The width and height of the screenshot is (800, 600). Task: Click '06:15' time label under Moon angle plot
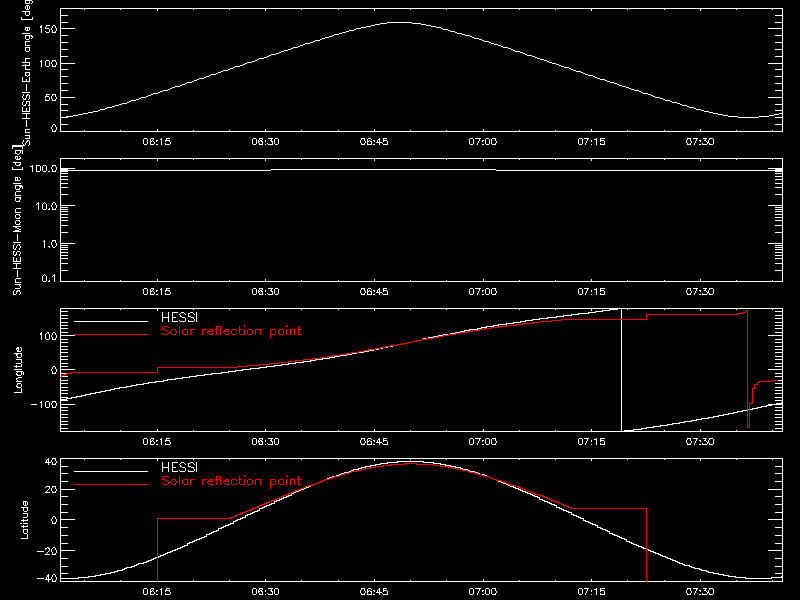(x=157, y=291)
